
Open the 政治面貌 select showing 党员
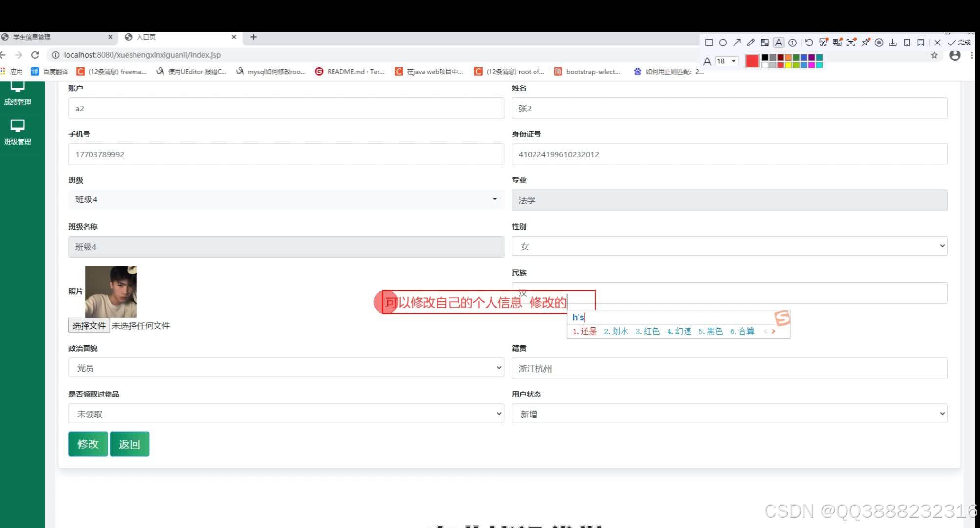click(286, 368)
